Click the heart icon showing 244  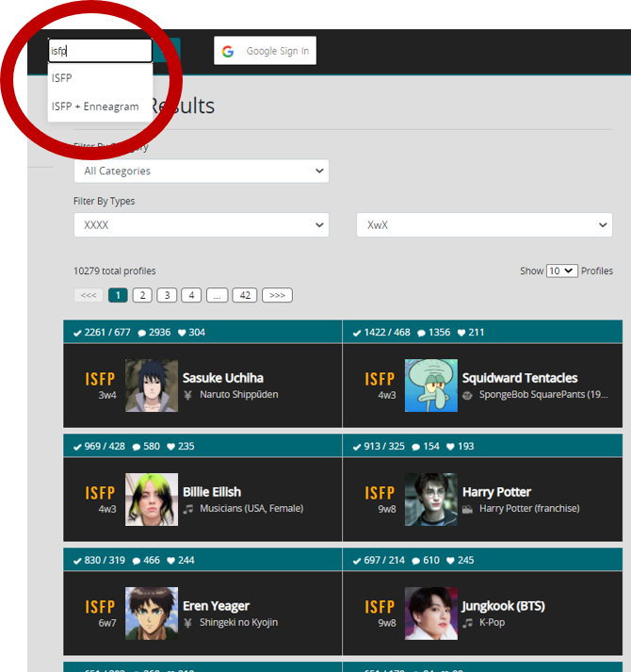(170, 561)
